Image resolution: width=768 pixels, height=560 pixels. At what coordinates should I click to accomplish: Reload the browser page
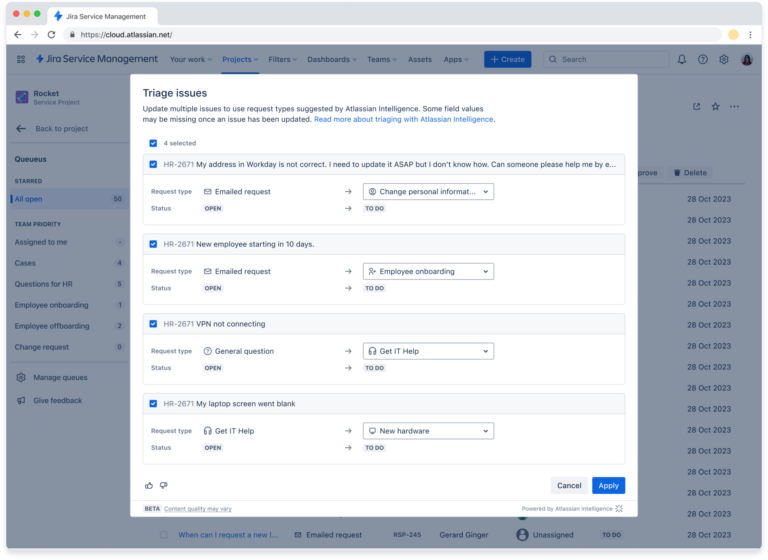click(x=51, y=35)
